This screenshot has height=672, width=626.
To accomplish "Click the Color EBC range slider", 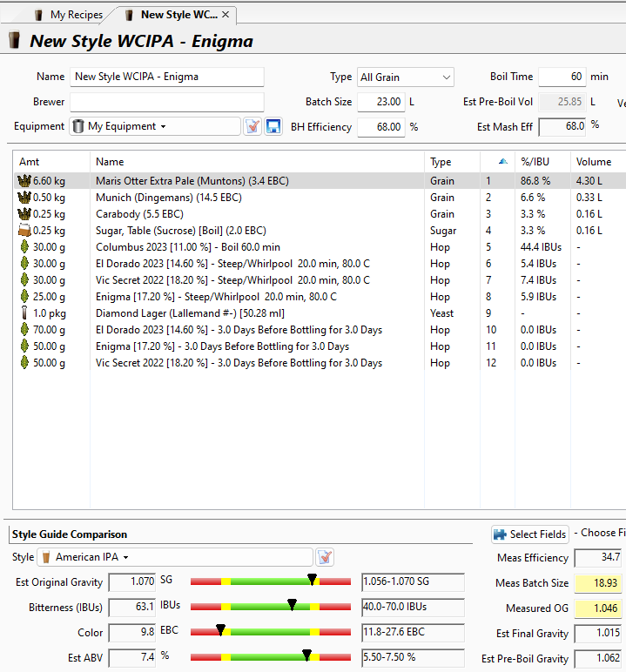I will point(271,632).
